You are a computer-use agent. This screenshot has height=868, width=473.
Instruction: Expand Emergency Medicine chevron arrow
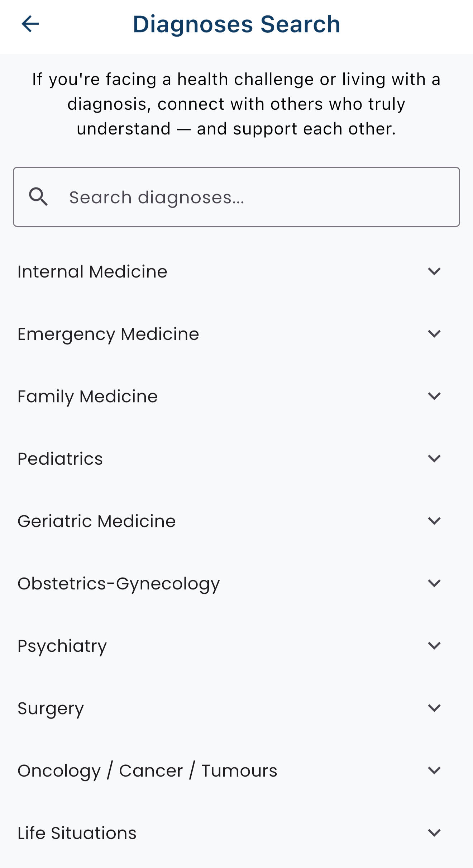[x=434, y=334]
